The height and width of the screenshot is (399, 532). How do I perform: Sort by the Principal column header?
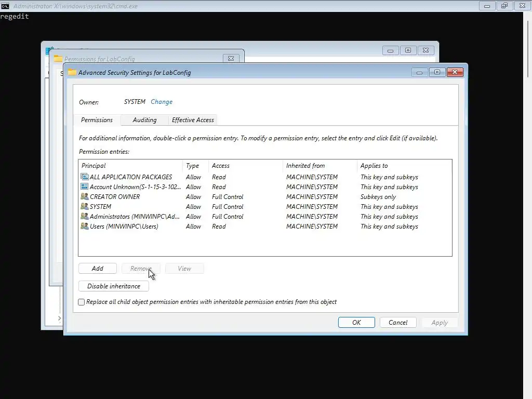(x=130, y=166)
